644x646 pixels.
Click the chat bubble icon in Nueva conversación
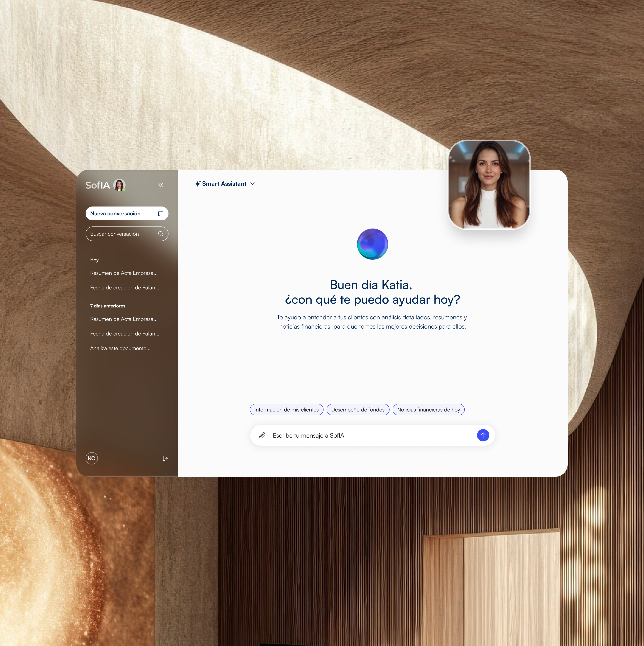(160, 214)
